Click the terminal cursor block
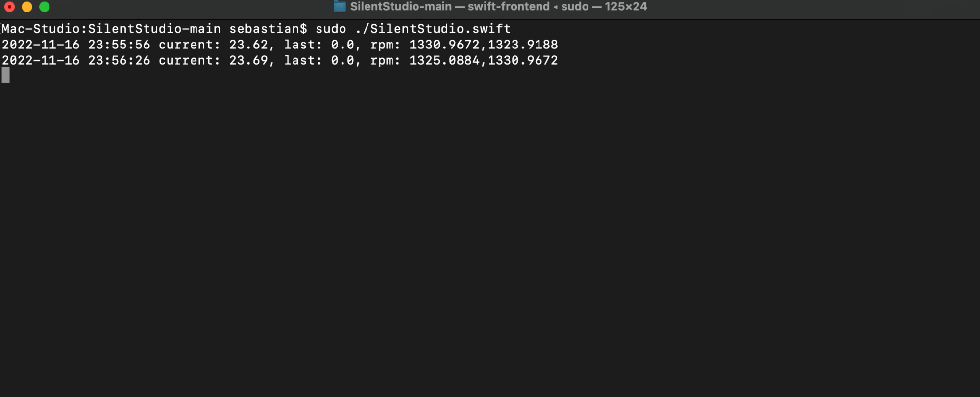 6,75
